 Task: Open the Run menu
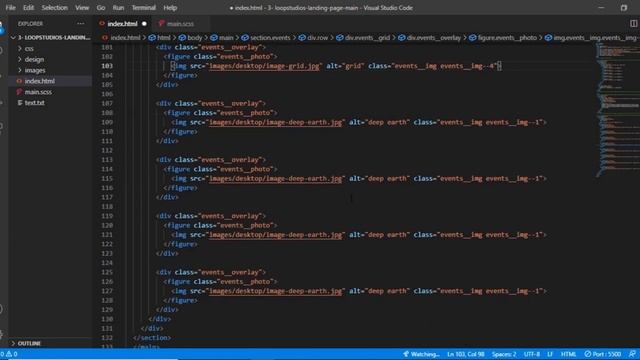coord(118,8)
